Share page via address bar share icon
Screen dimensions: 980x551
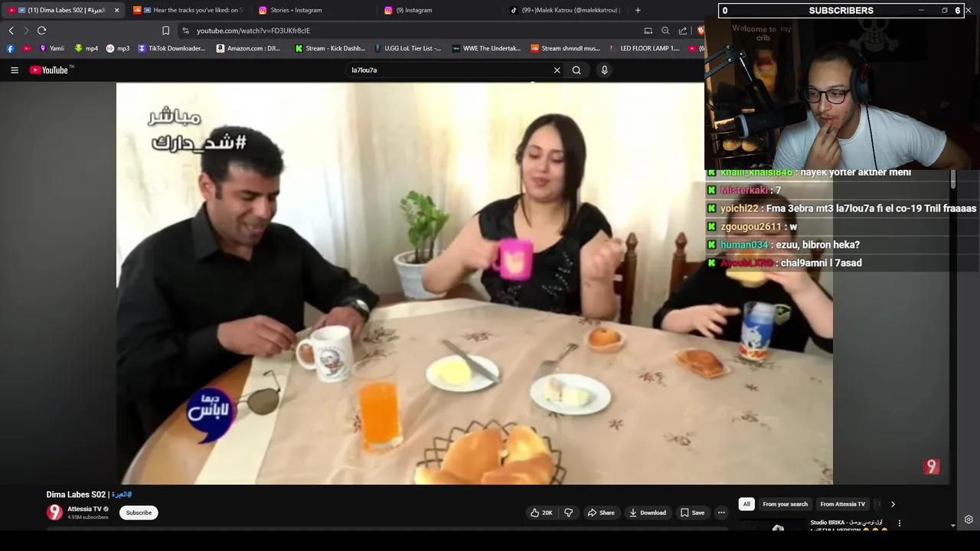(x=683, y=31)
